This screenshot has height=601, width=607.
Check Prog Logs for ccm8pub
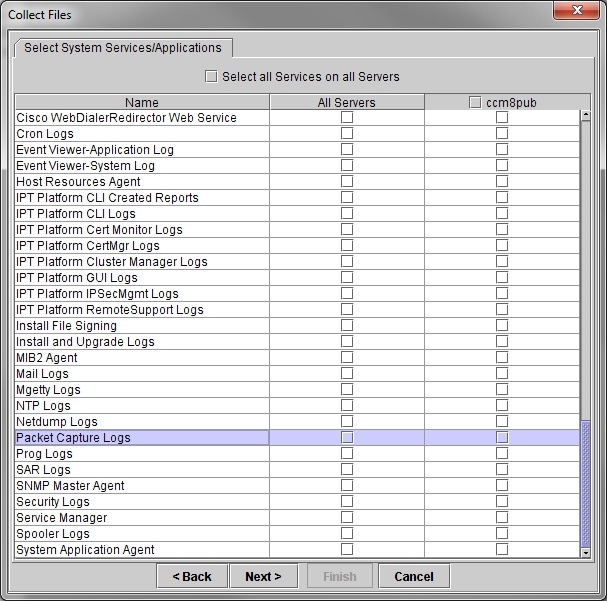tap(502, 453)
